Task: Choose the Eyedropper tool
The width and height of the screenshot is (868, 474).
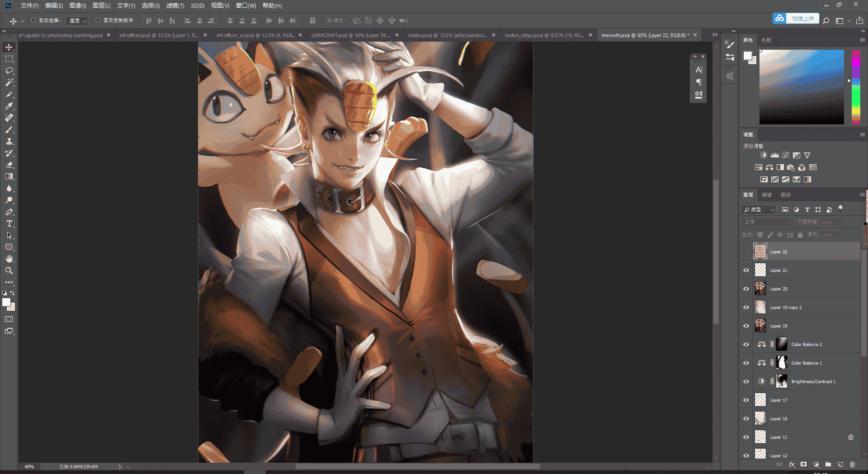Action: [x=9, y=106]
